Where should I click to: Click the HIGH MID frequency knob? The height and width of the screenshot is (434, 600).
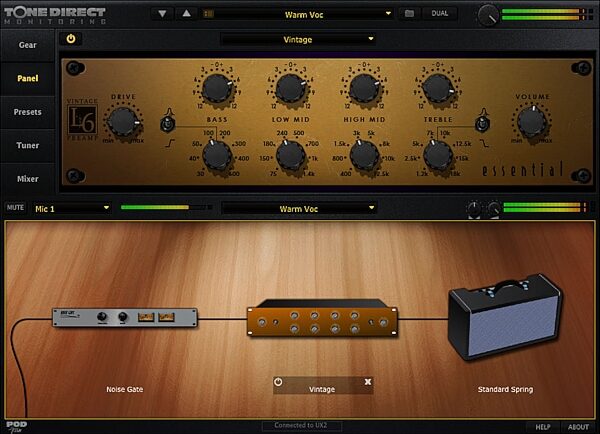(365, 156)
